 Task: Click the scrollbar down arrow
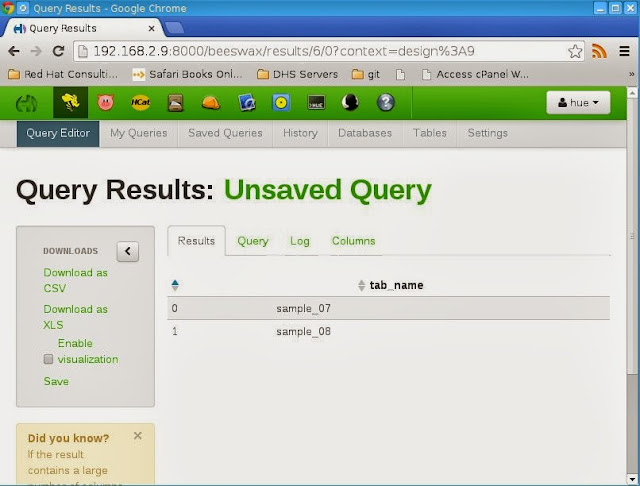coord(632,479)
